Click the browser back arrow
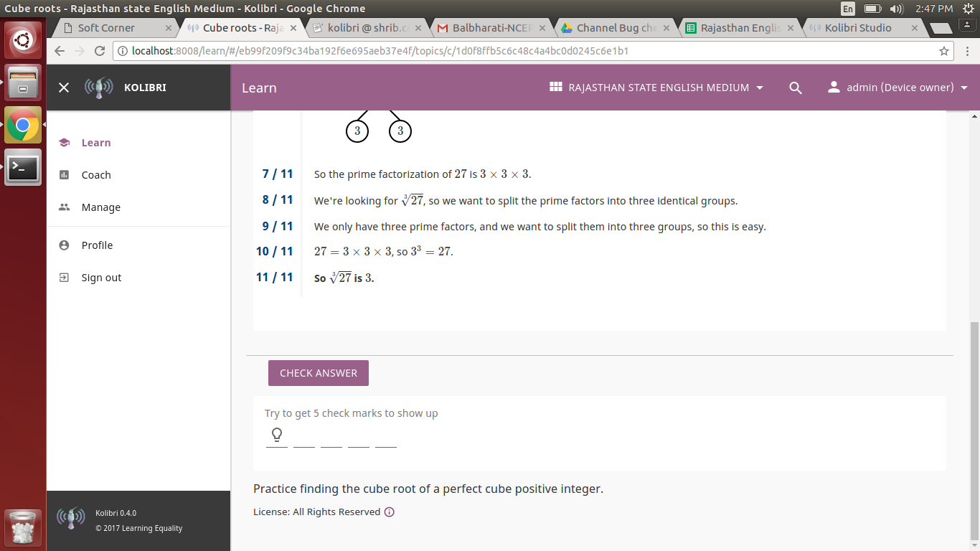 [x=60, y=52]
